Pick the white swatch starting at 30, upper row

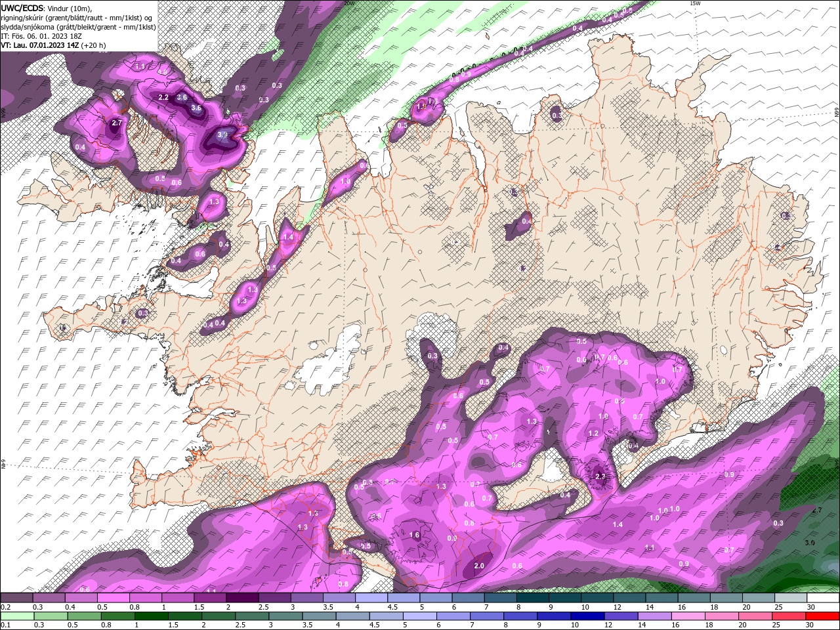[x=822, y=598]
